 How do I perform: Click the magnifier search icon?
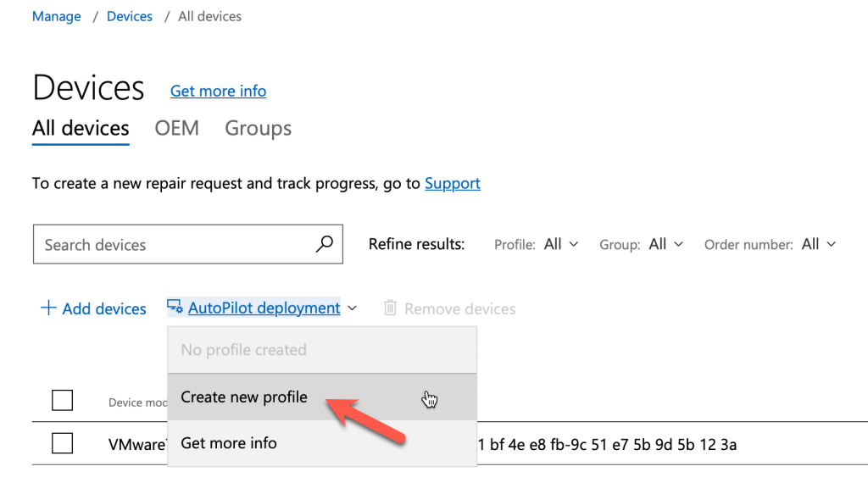[324, 244]
